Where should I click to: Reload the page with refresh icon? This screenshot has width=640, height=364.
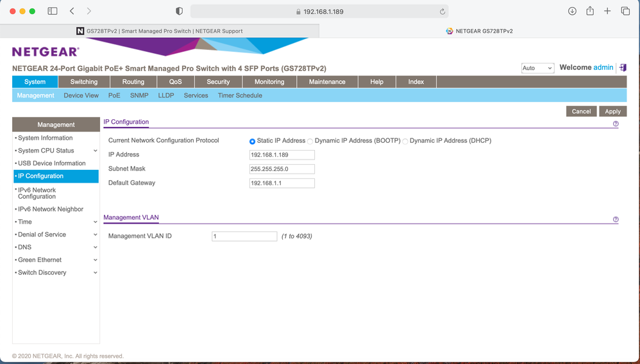(x=442, y=12)
